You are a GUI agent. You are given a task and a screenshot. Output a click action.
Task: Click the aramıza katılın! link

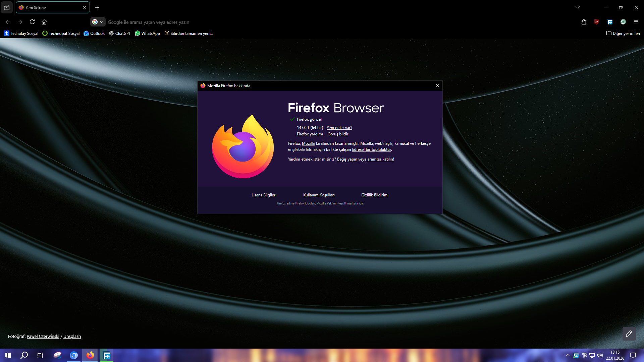381,159
